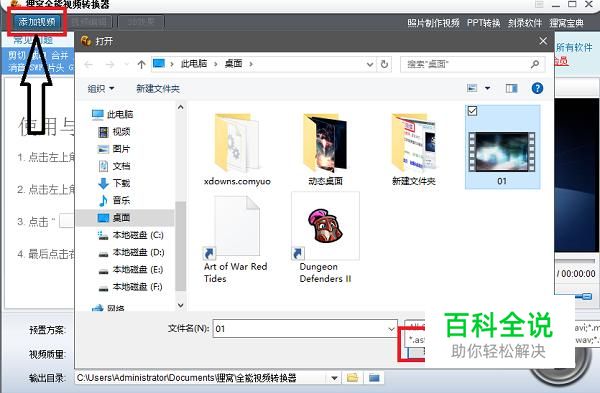Go forward in file dialog navigation

(x=110, y=64)
